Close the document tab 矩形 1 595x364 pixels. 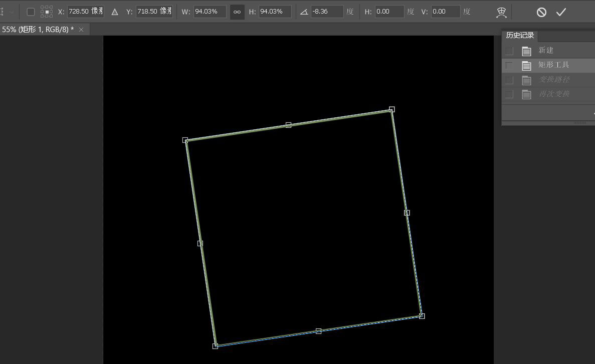(x=81, y=29)
